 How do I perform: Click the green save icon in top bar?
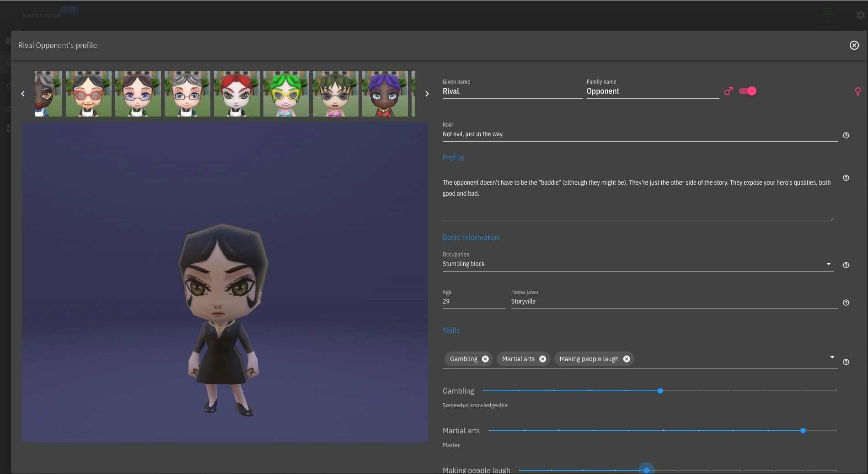827,11
